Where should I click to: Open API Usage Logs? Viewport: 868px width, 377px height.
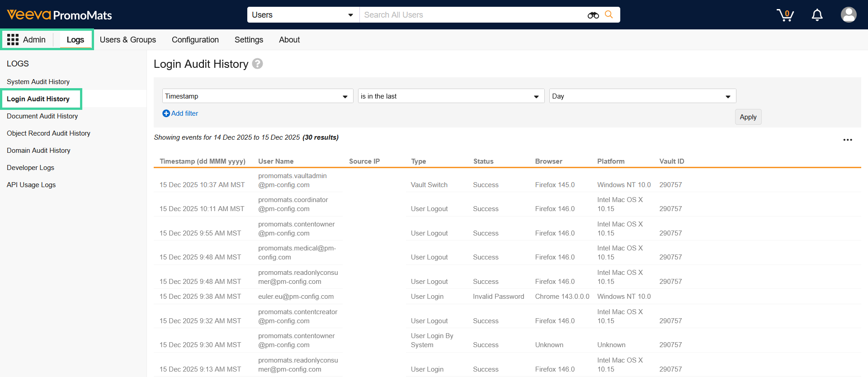click(x=31, y=185)
